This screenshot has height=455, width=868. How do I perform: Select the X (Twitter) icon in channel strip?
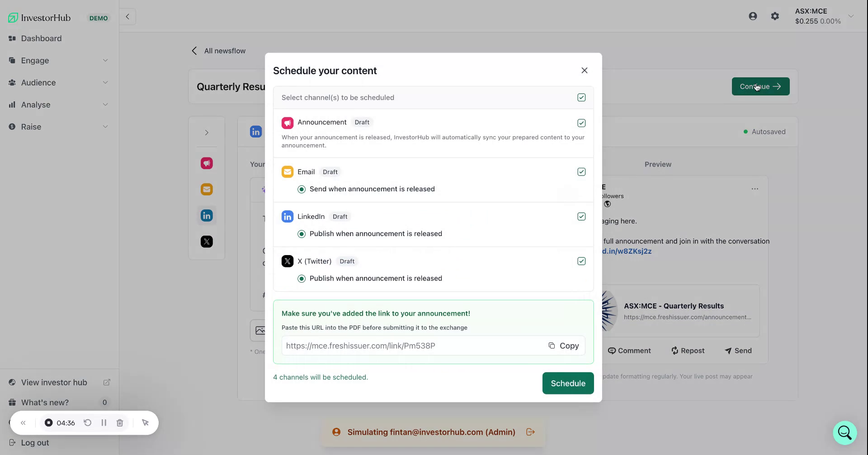(207, 242)
